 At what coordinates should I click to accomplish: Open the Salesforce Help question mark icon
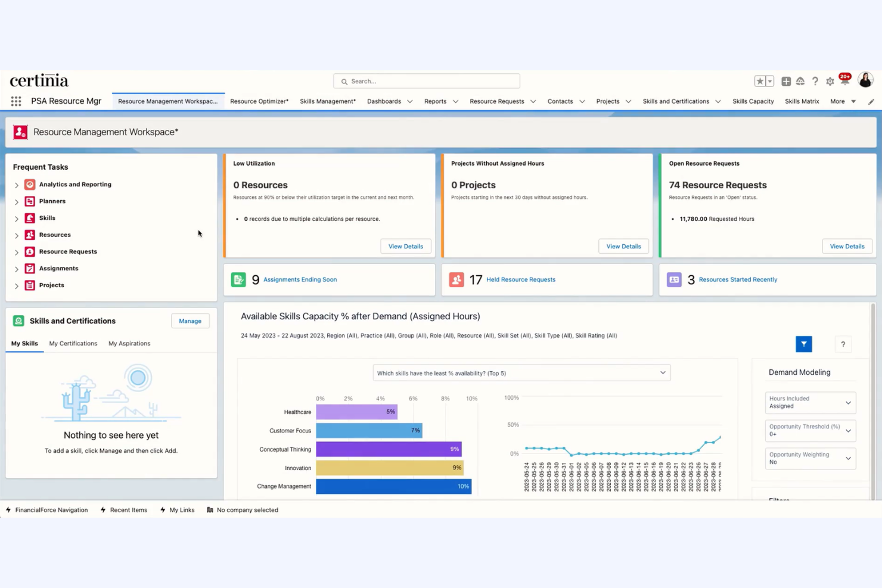815,81
